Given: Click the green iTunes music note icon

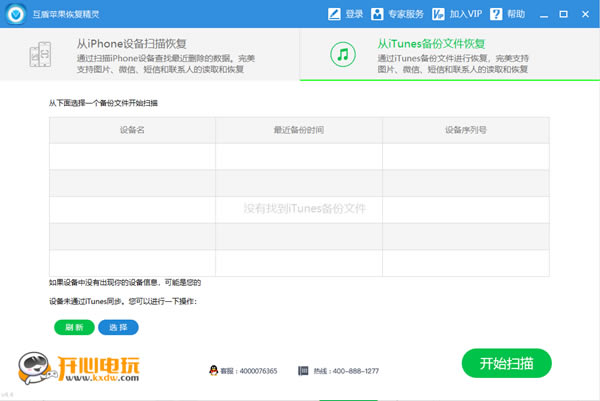Looking at the screenshot, I should point(344,56).
